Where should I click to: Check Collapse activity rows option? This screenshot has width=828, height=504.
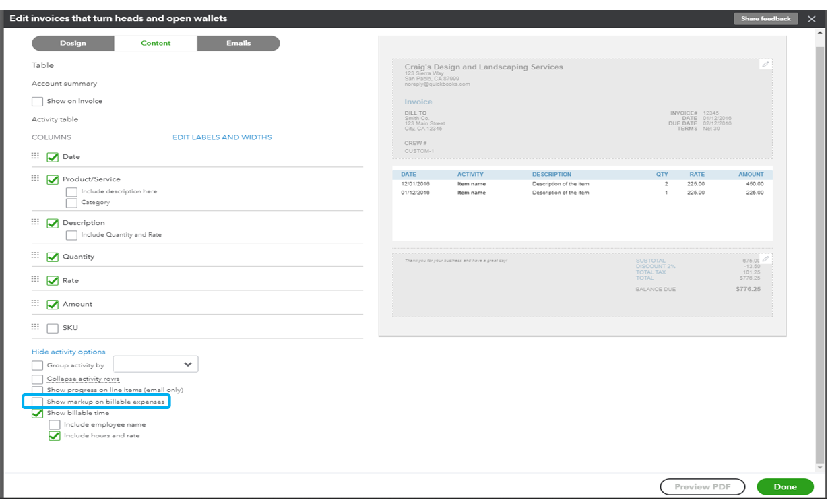point(38,379)
